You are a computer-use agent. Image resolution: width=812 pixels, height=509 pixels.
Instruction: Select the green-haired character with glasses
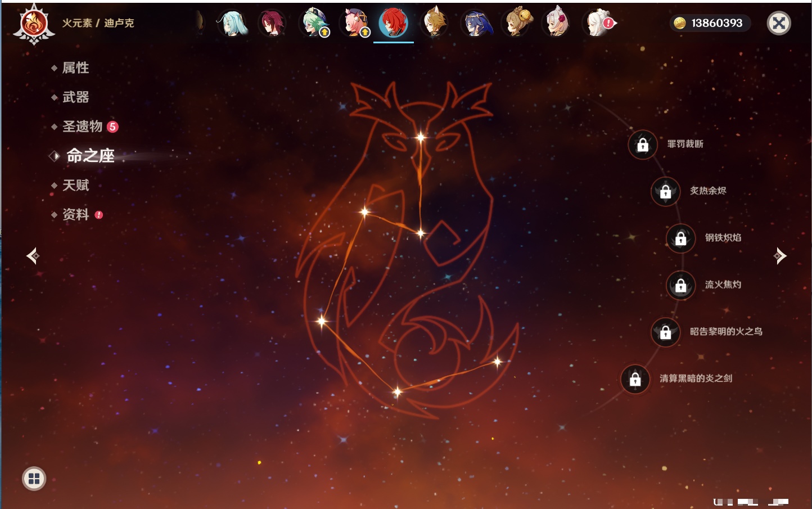coord(314,24)
